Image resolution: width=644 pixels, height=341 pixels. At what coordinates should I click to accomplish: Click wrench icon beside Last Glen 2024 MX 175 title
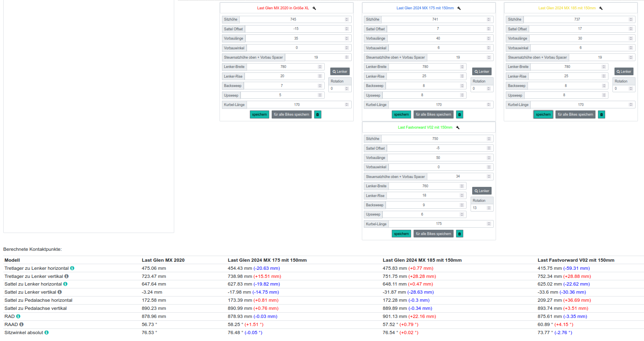tap(459, 8)
